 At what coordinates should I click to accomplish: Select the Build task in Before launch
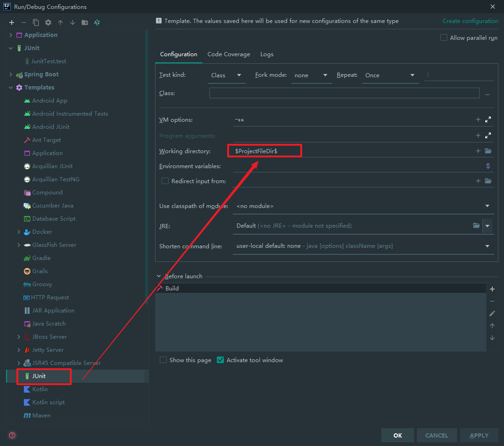click(x=320, y=289)
